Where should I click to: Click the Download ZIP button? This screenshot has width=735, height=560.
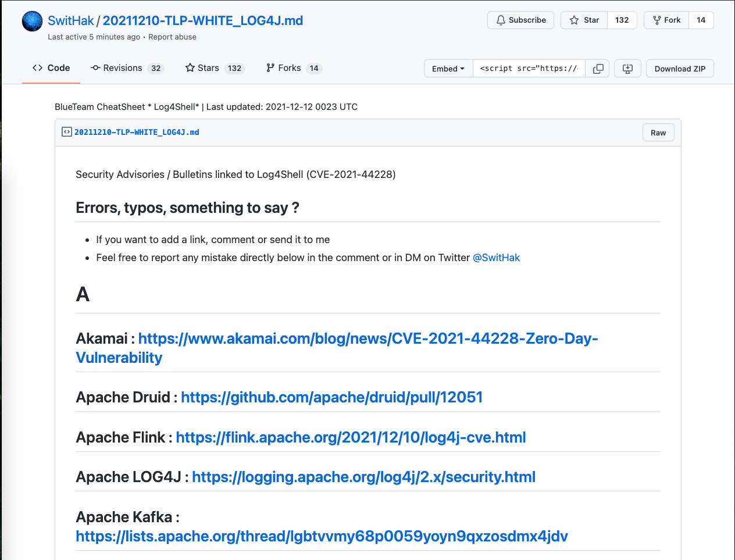click(680, 69)
